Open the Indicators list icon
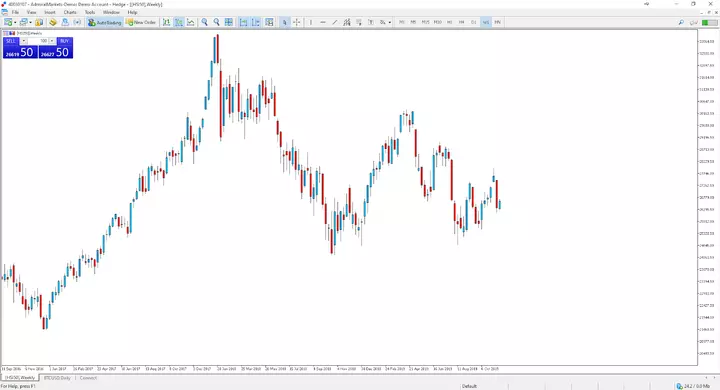This screenshot has width=720, height=390. click(x=270, y=22)
